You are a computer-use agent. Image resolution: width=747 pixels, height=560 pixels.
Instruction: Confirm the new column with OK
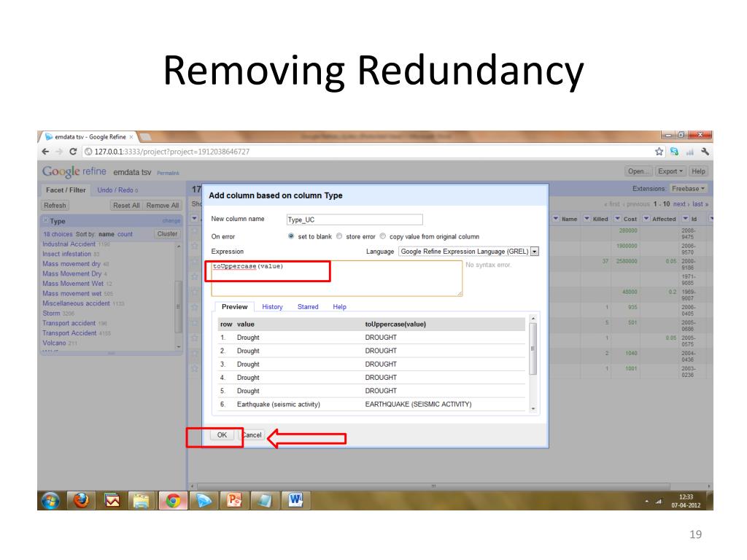coord(222,435)
